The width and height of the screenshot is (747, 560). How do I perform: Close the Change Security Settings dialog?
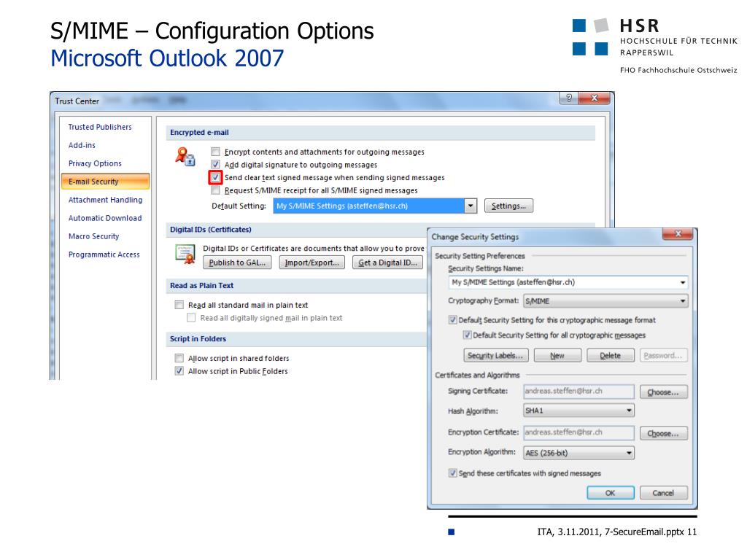point(678,234)
